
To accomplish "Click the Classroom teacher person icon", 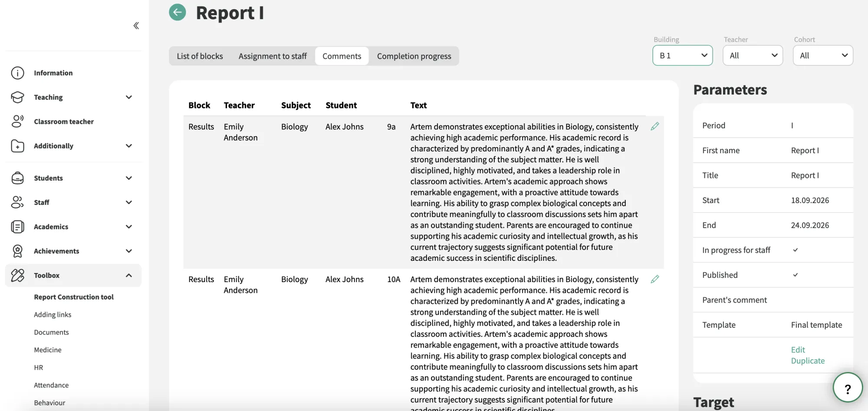I will (x=17, y=122).
